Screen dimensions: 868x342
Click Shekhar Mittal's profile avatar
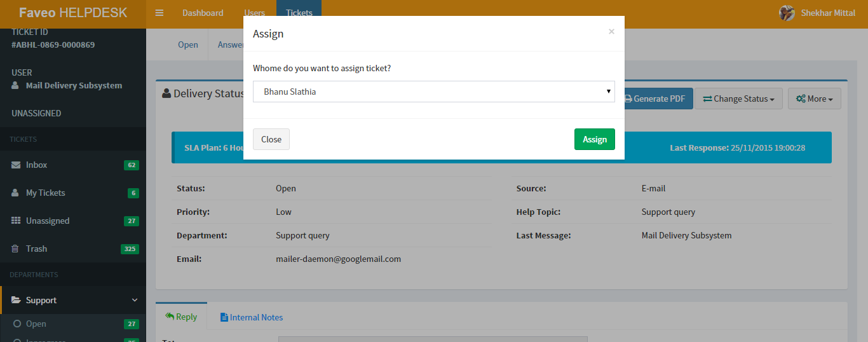coord(787,13)
